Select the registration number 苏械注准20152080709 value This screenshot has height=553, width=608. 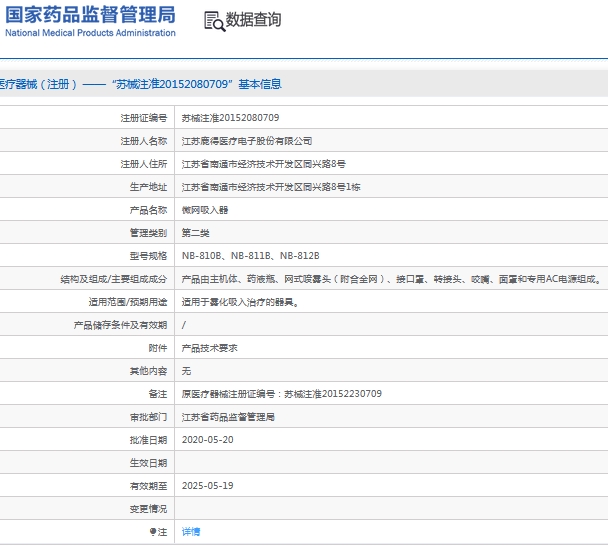(230, 118)
